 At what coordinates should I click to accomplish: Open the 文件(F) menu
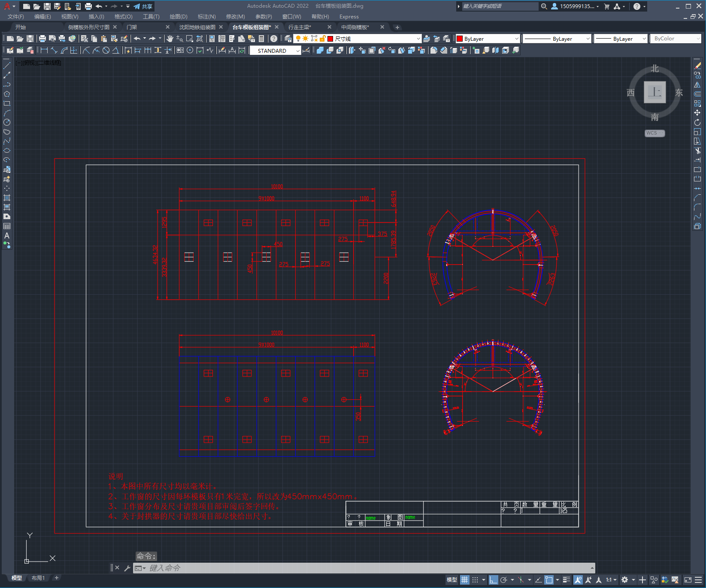(x=16, y=17)
